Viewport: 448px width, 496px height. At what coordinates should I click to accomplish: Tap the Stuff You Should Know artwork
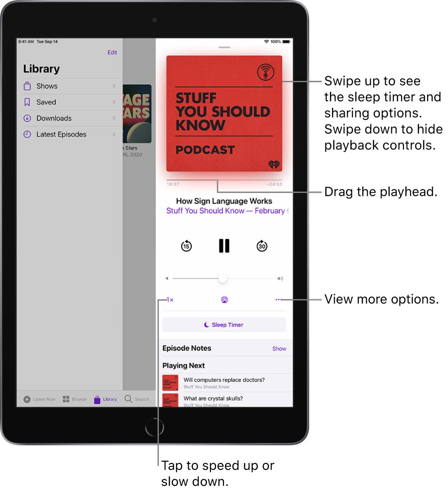224,114
